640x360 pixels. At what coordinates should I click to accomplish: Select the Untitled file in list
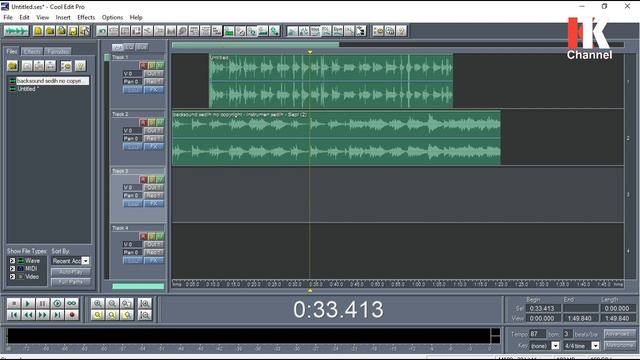(28, 89)
